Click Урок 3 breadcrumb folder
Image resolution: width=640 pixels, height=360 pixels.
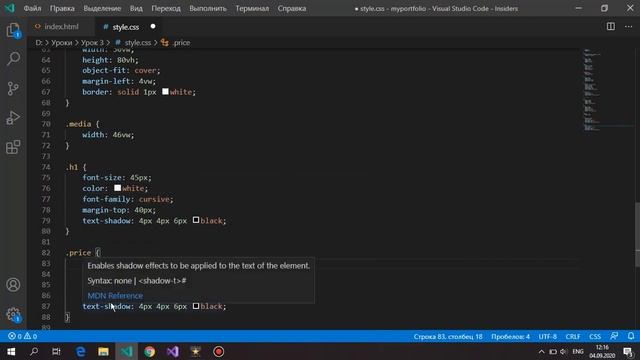92,42
